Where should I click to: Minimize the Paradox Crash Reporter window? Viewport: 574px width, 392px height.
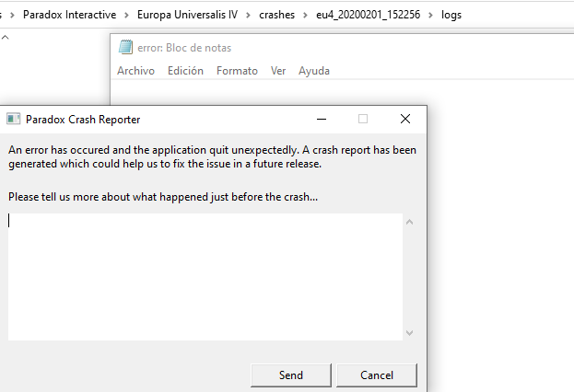[322, 120]
